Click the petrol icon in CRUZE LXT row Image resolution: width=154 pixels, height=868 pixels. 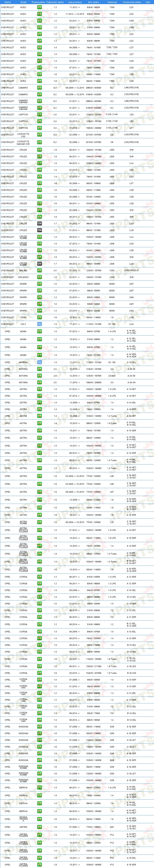[x=39, y=184]
